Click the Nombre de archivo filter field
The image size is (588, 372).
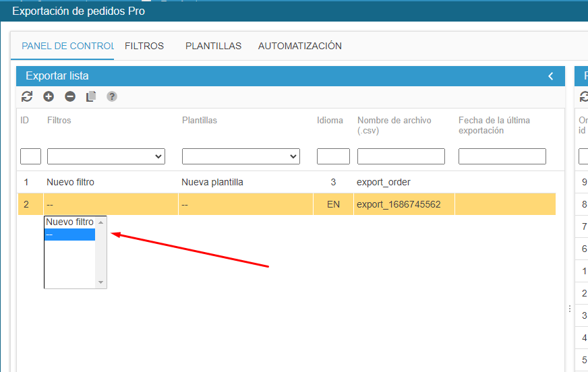(401, 156)
